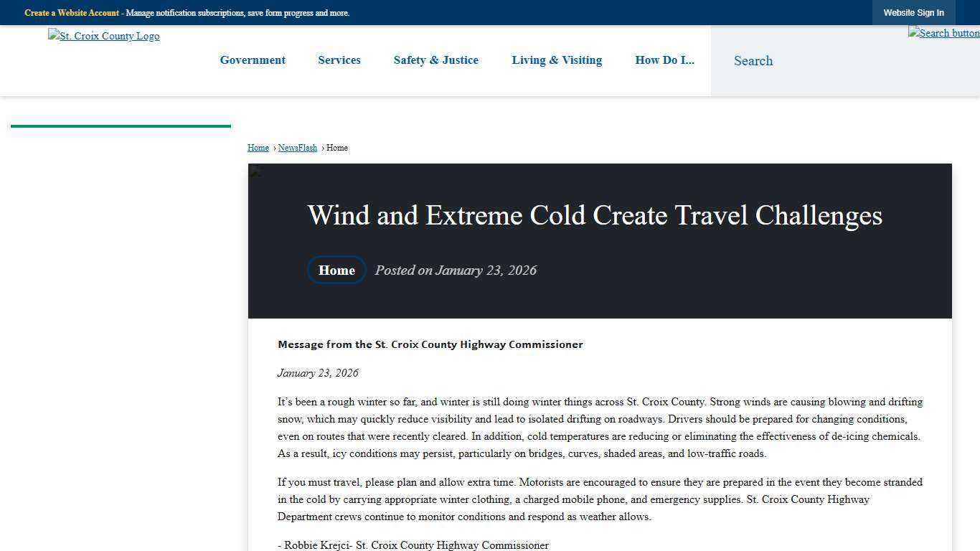Screen dimensions: 980x551
Task: Click the Website Sign In button
Action: [913, 12]
